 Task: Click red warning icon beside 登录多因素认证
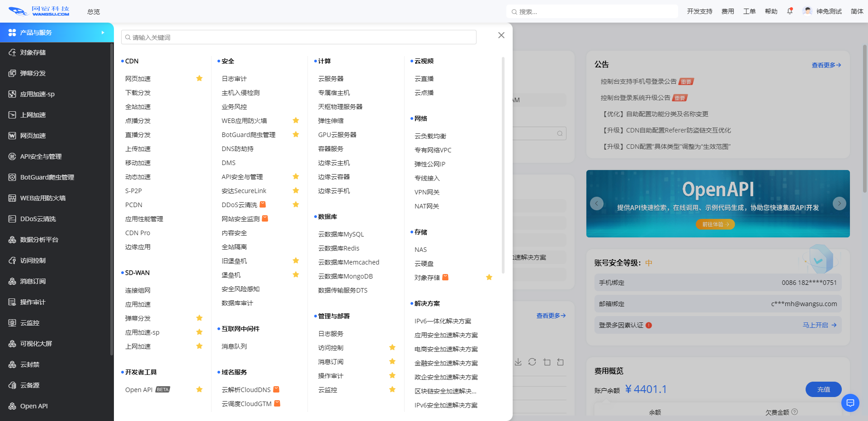pyautogui.click(x=649, y=325)
